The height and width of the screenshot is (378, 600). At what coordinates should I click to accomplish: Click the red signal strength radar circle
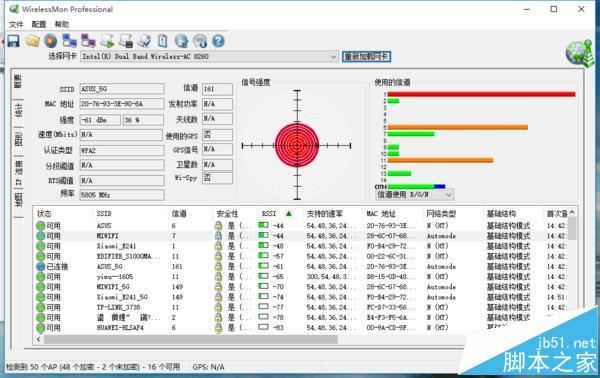coord(297,145)
